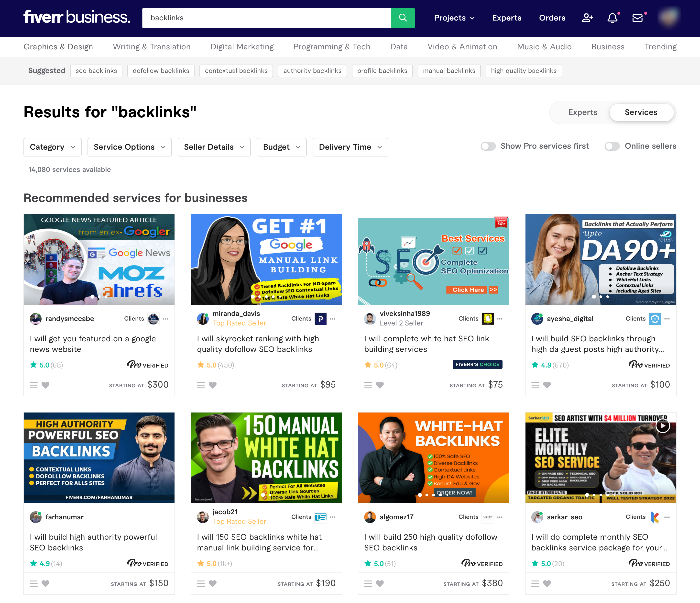Expand the Service Options filter
The height and width of the screenshot is (603, 700).
129,147
